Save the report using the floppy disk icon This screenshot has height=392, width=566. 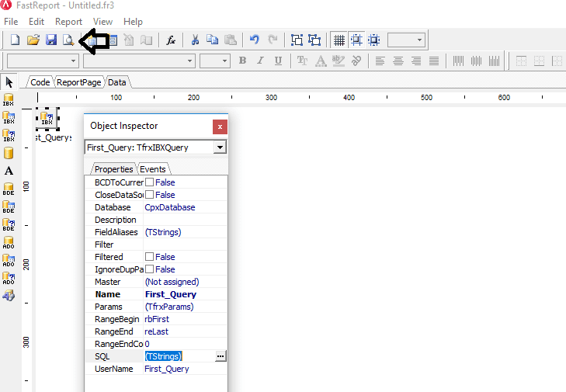click(50, 40)
